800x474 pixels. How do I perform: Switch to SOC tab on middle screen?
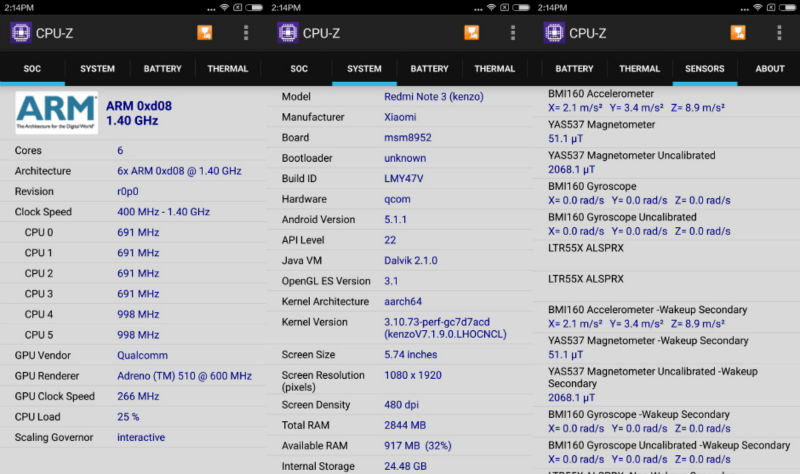click(x=299, y=69)
